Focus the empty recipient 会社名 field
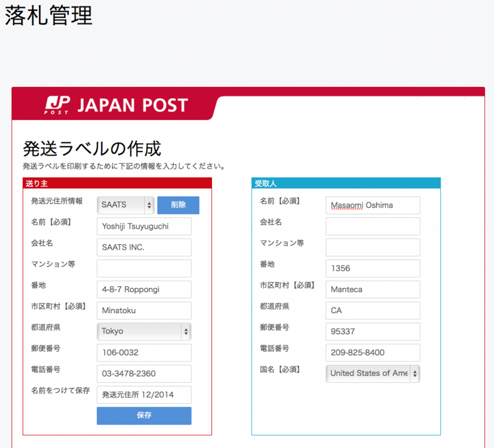Screen dimensions: 494x448 pos(372,226)
